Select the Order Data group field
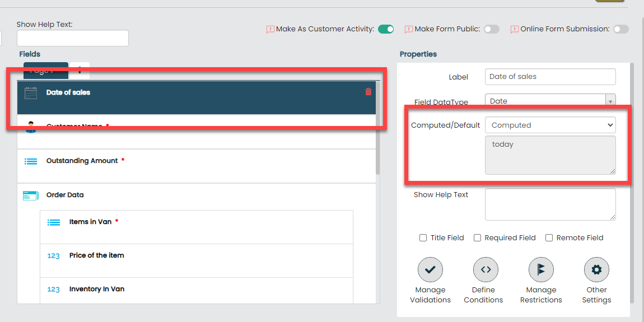Viewport: 644px width, 322px height. coord(196,195)
